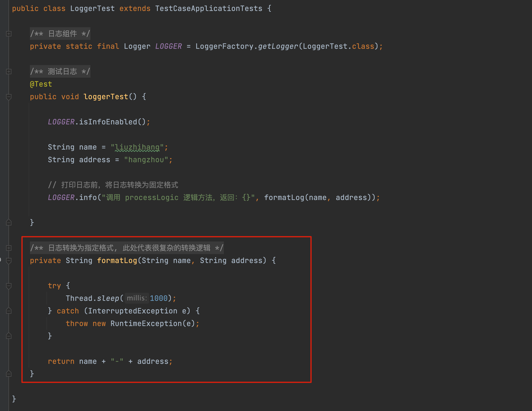Expand the folded '测试日志' doc comment
This screenshot has height=411, width=532.
9,71
